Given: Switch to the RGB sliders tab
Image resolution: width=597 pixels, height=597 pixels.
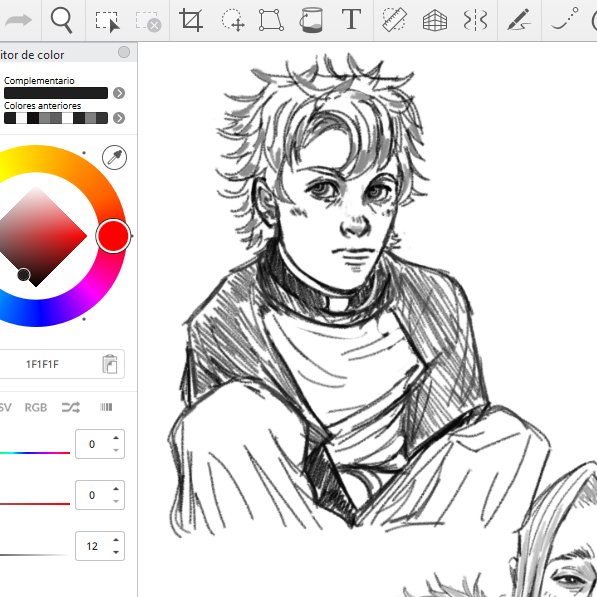Looking at the screenshot, I should (x=36, y=408).
